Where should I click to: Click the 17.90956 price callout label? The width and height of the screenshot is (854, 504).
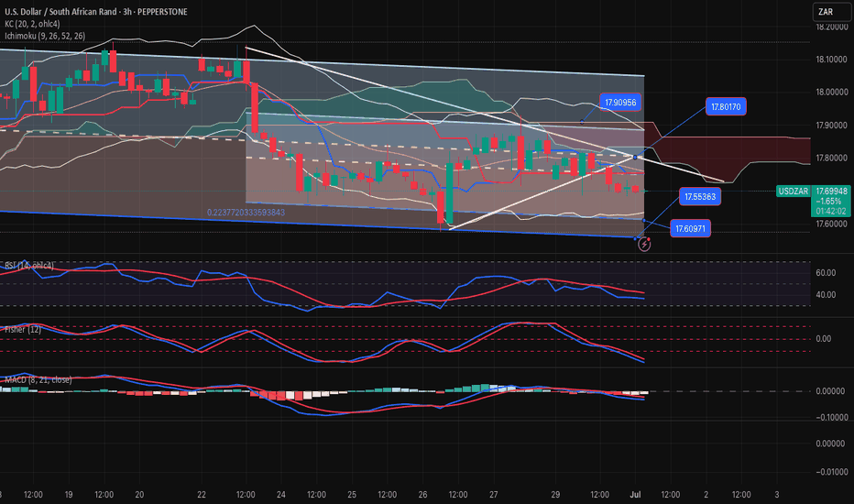click(x=620, y=103)
